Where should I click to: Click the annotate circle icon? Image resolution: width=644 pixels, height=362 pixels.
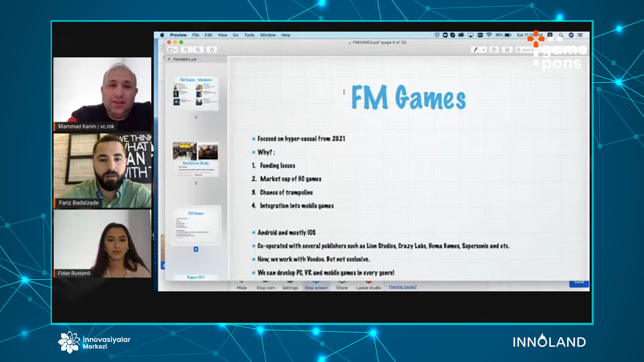pyautogui.click(x=507, y=50)
